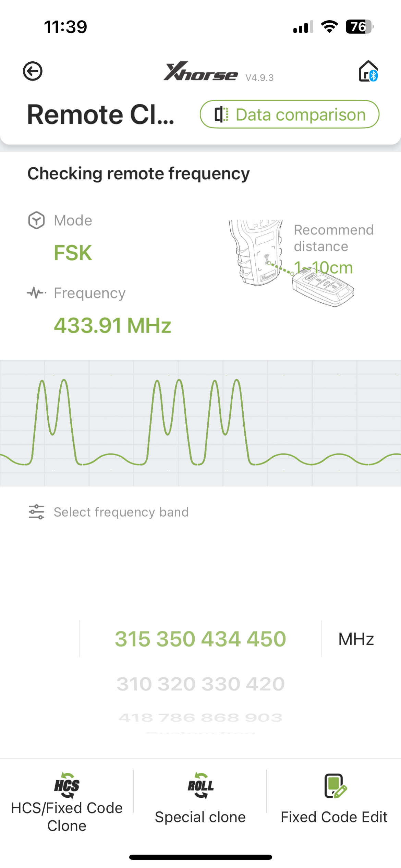Select the 315 350 434 450 band

tap(200, 639)
